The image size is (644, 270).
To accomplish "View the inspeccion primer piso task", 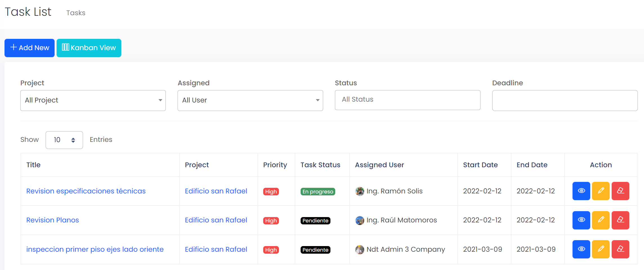I will tap(581, 249).
